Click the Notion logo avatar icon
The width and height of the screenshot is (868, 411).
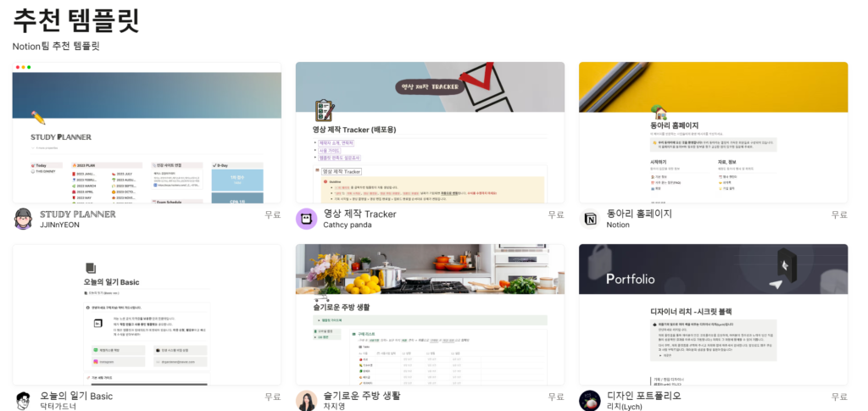(x=590, y=219)
